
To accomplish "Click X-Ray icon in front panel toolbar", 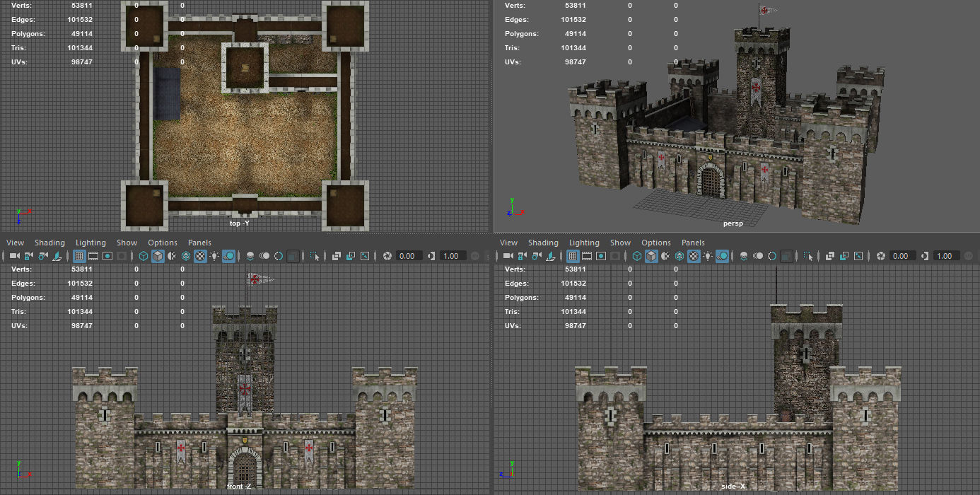I will 336,256.
